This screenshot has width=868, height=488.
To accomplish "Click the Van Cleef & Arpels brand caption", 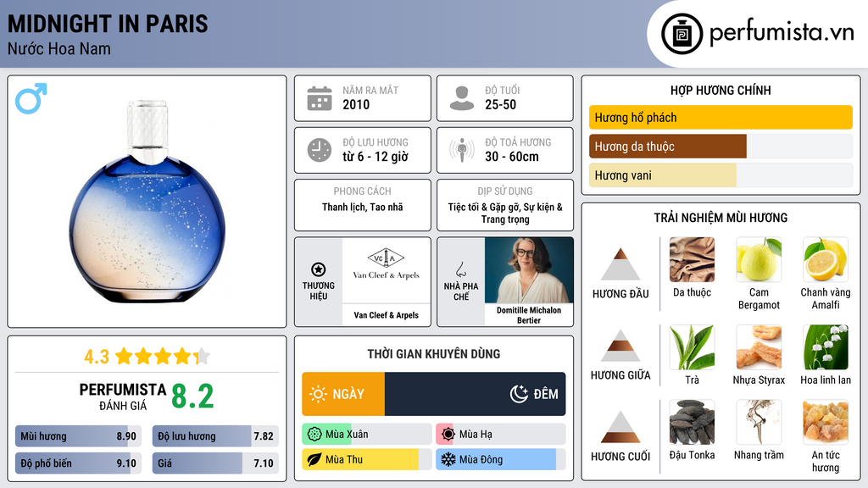I will coord(387,315).
